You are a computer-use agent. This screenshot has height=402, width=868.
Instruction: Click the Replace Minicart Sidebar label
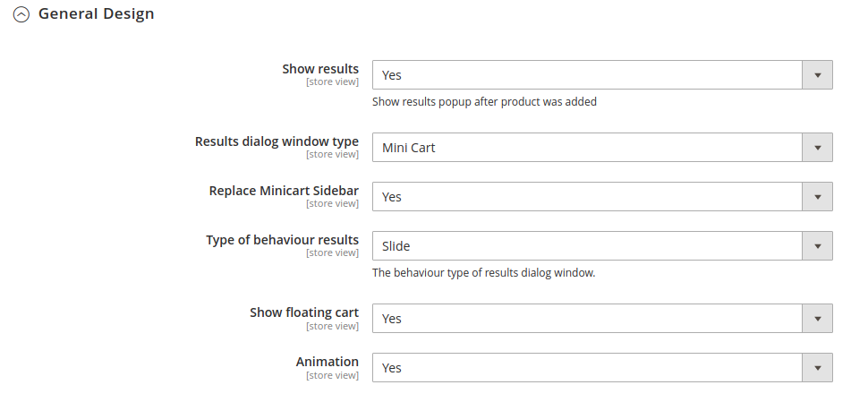click(284, 191)
